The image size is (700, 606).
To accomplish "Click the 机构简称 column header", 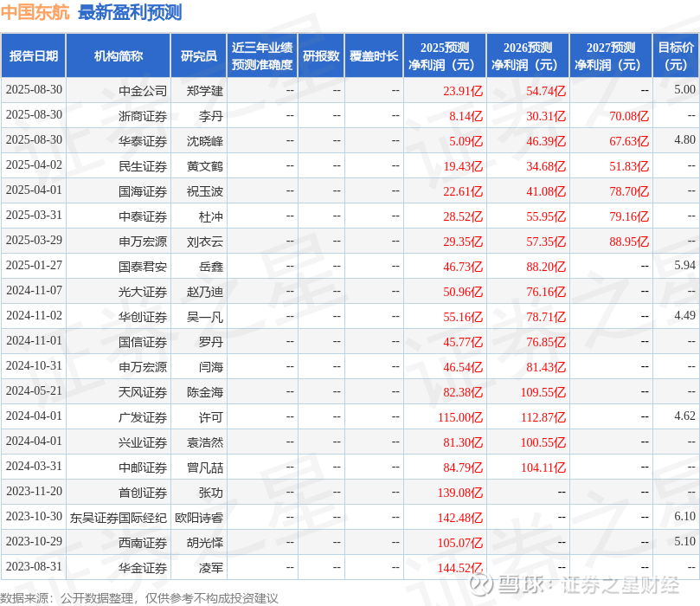I will [119, 55].
